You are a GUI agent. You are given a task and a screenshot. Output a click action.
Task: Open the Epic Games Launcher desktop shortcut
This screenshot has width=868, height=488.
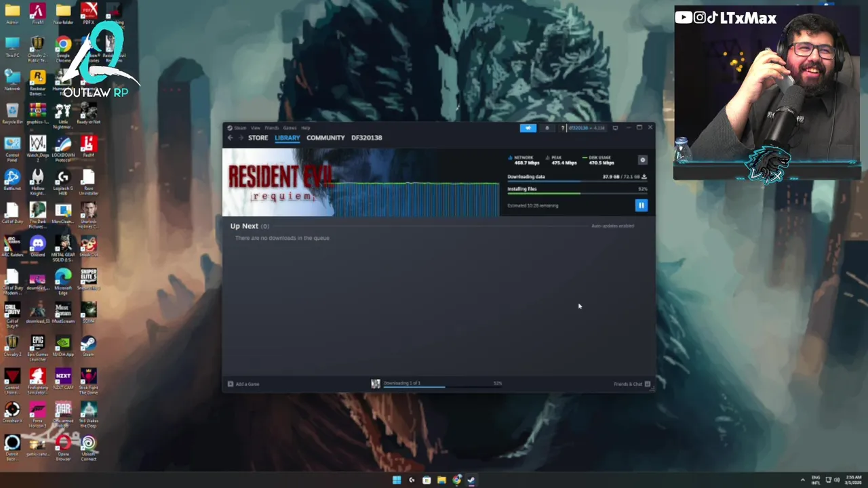click(37, 348)
